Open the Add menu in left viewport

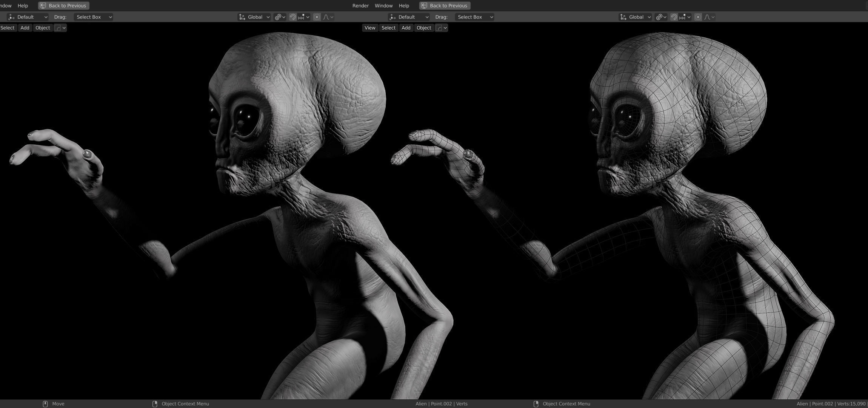[x=25, y=28]
